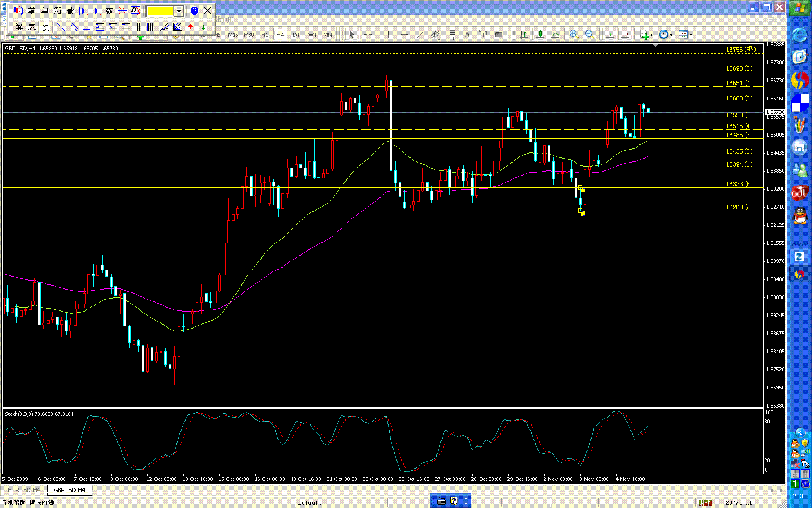The height and width of the screenshot is (508, 812).
Task: Click the 数 button in floating toolbar
Action: tap(109, 11)
